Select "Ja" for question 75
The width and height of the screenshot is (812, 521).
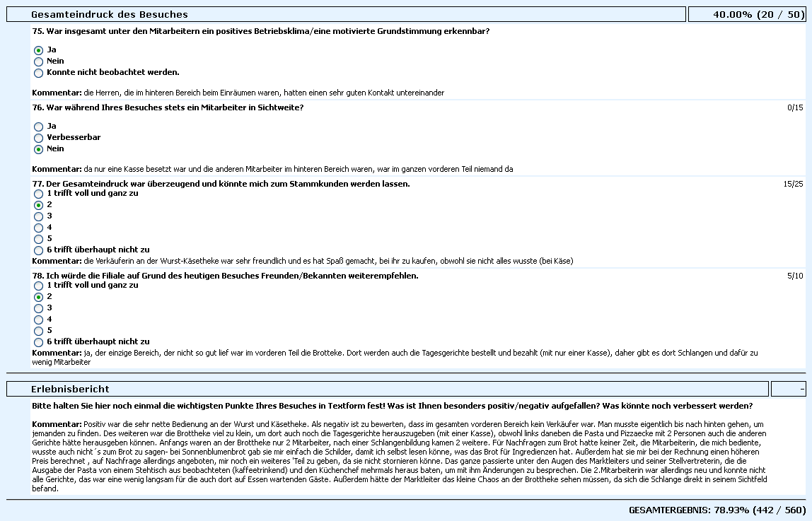[38, 50]
